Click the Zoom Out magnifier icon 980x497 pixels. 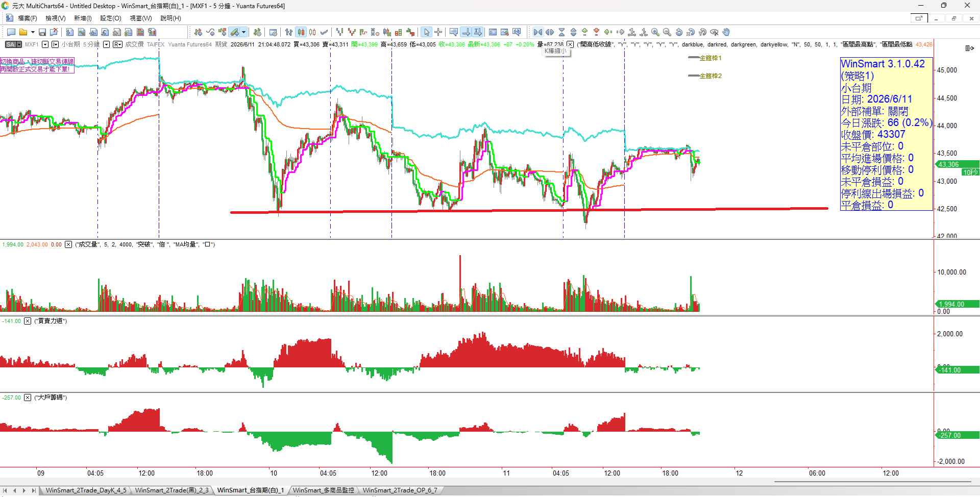(667, 32)
